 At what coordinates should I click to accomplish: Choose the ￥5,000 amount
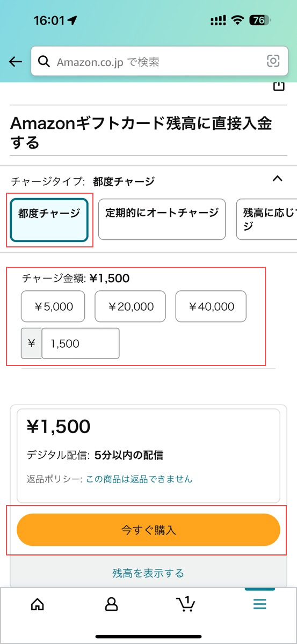(53, 306)
